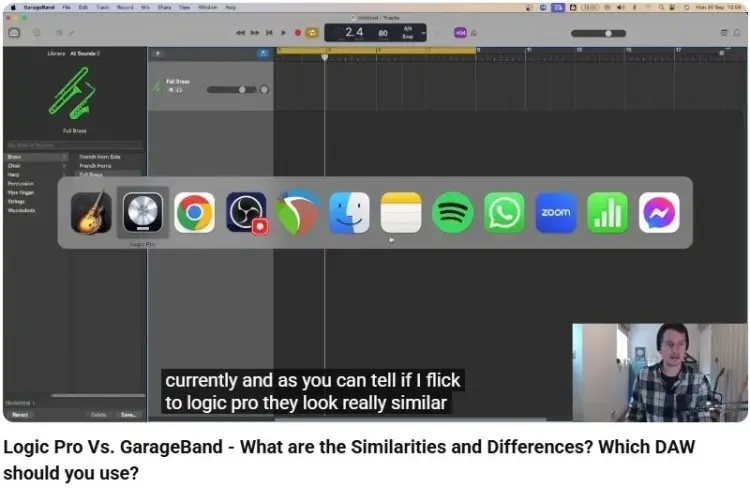
Task: Click the playhead marker in the ruler
Action: click(325, 57)
